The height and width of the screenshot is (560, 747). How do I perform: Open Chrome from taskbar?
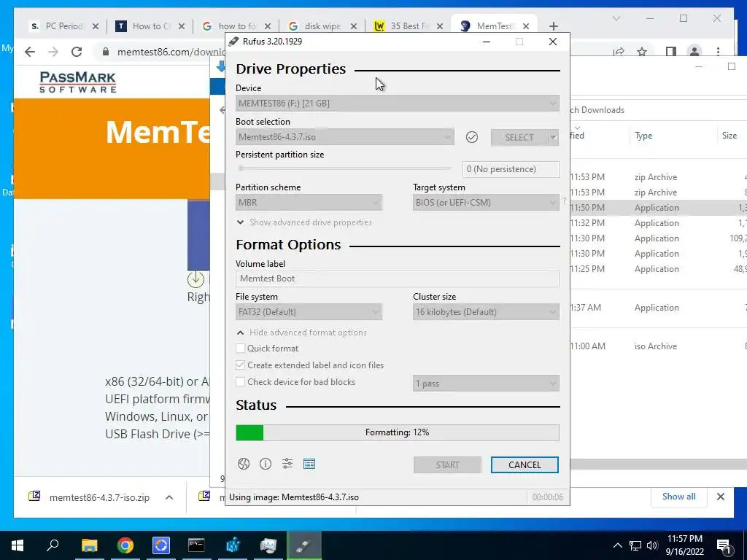pos(125,545)
